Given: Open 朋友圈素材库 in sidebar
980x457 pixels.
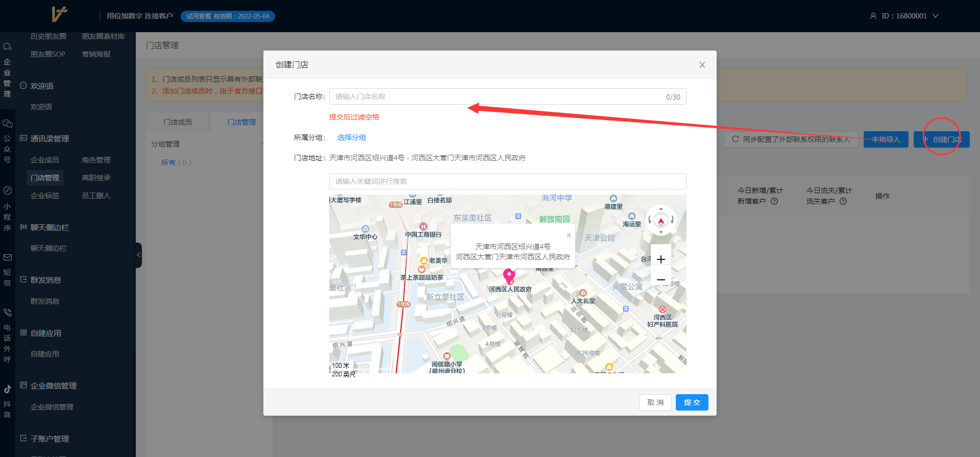Looking at the screenshot, I should point(103,36).
